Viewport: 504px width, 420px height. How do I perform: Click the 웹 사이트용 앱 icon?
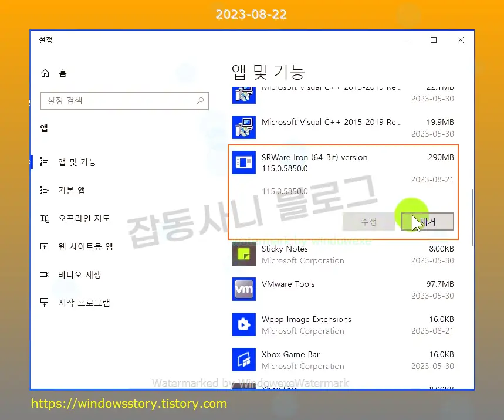coord(44,246)
